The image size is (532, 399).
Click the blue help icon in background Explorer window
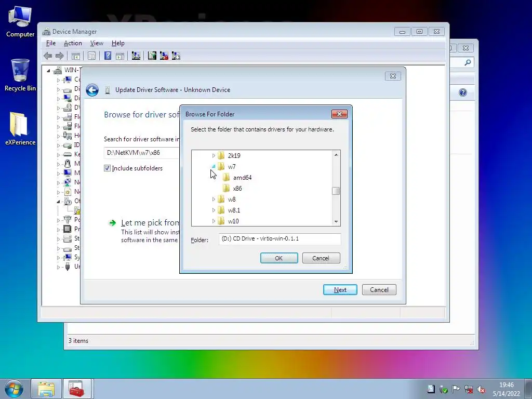463,92
